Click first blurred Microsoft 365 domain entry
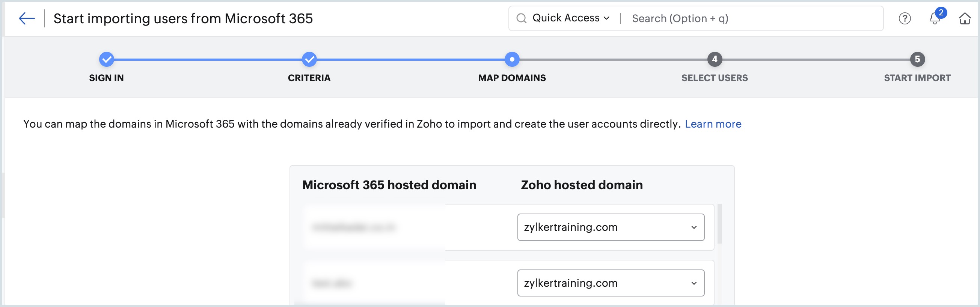The height and width of the screenshot is (307, 980). 354,227
